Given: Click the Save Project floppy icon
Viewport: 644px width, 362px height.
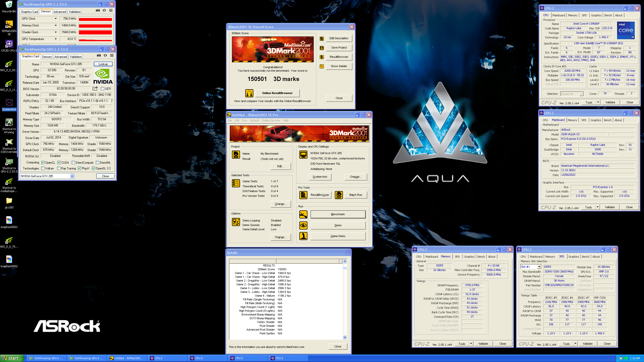Looking at the screenshot, I should pyautogui.click(x=322, y=48).
